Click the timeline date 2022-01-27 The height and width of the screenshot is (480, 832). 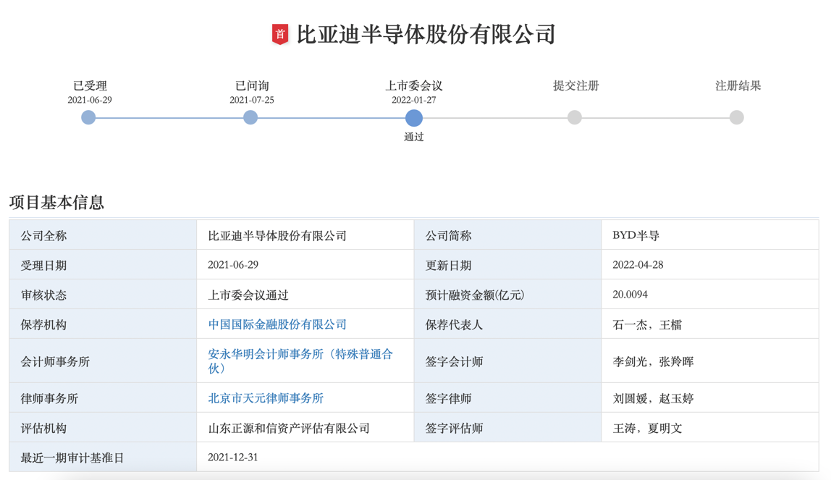pyautogui.click(x=414, y=100)
